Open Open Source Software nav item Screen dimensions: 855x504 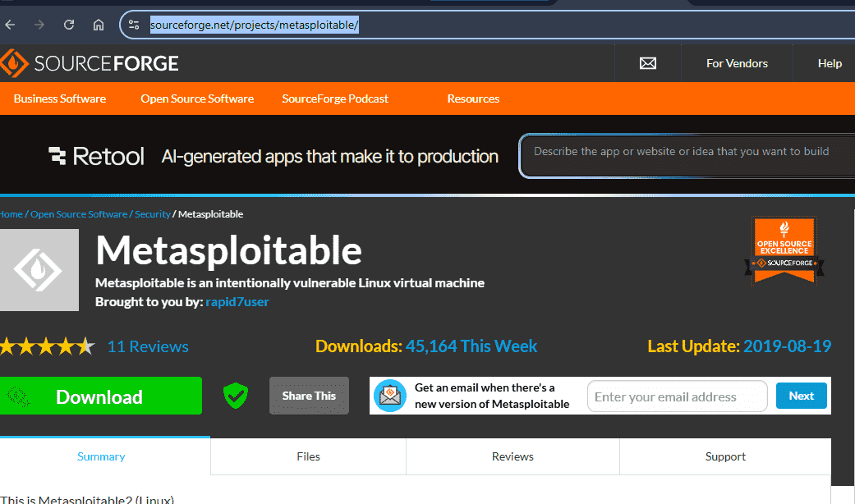pos(197,99)
